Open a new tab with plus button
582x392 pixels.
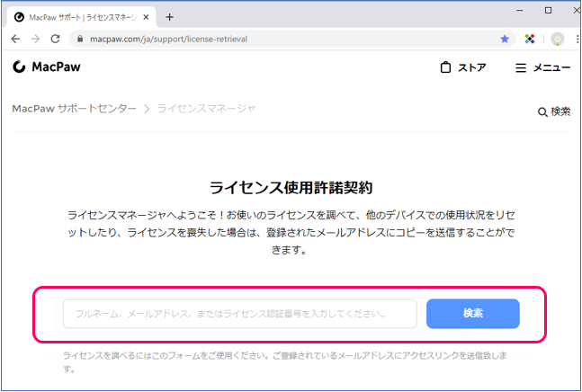(170, 17)
